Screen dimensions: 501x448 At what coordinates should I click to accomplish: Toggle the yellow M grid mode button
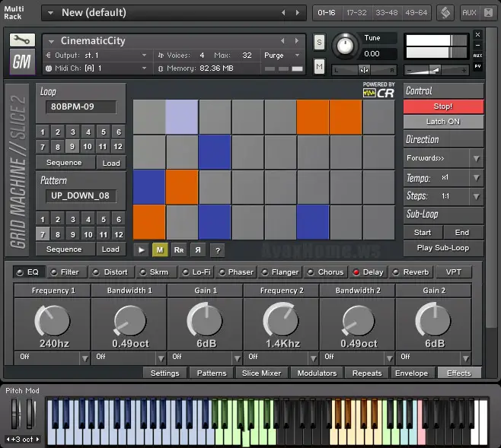[160, 249]
